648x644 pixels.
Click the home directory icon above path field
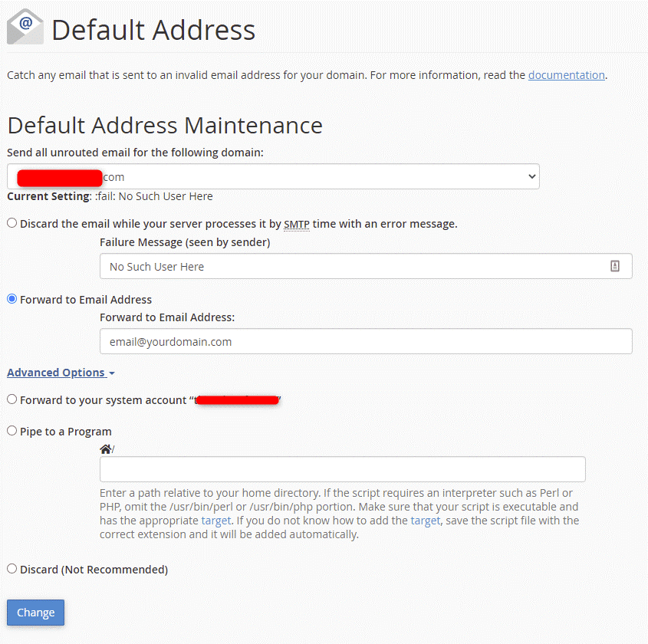tap(105, 449)
